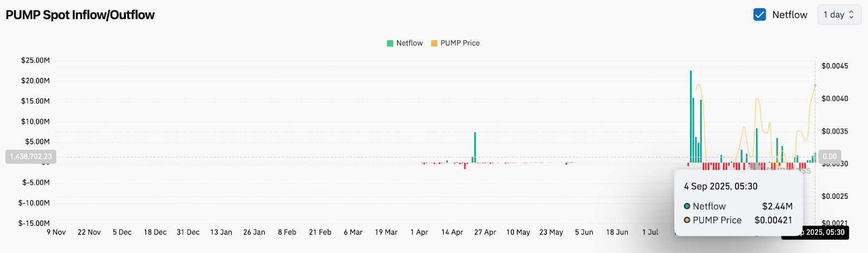
Task: Click the tooltip Netflow value $2.44M
Action: click(x=777, y=206)
